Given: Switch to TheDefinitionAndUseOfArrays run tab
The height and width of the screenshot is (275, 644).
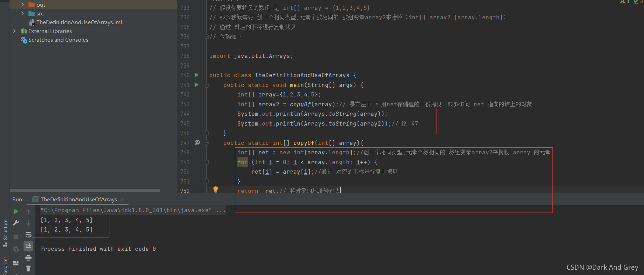Looking at the screenshot, I should [x=79, y=199].
